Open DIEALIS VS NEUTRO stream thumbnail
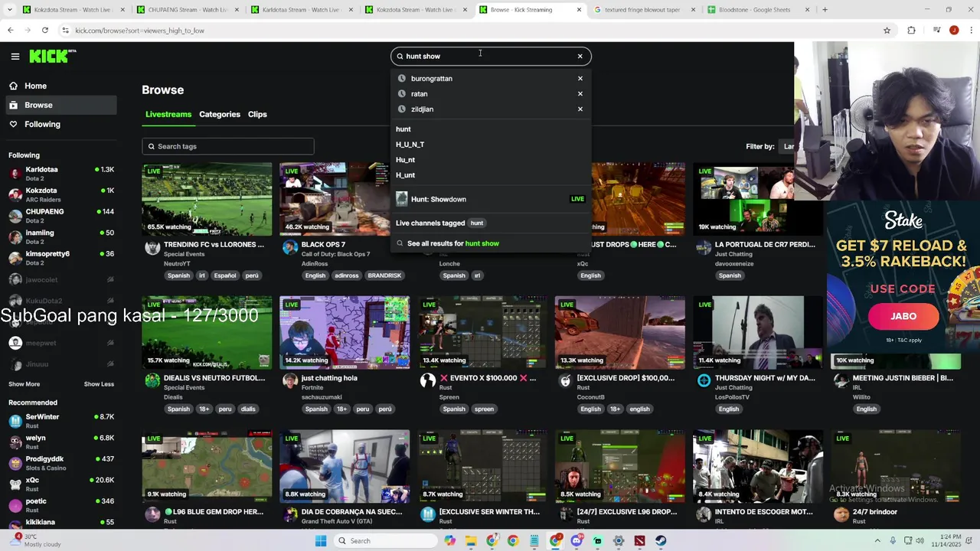 [x=207, y=333]
